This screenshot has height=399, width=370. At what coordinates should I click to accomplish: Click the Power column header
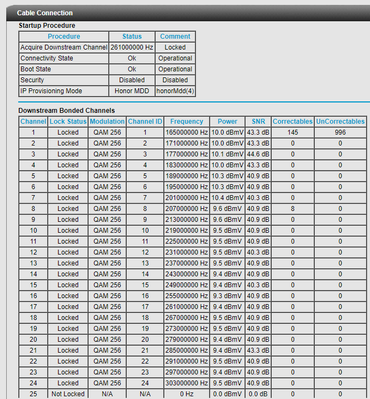pyautogui.click(x=227, y=121)
